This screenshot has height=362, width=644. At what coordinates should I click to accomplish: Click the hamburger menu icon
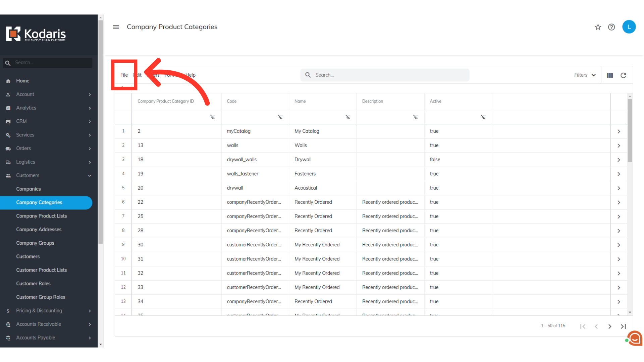[116, 27]
